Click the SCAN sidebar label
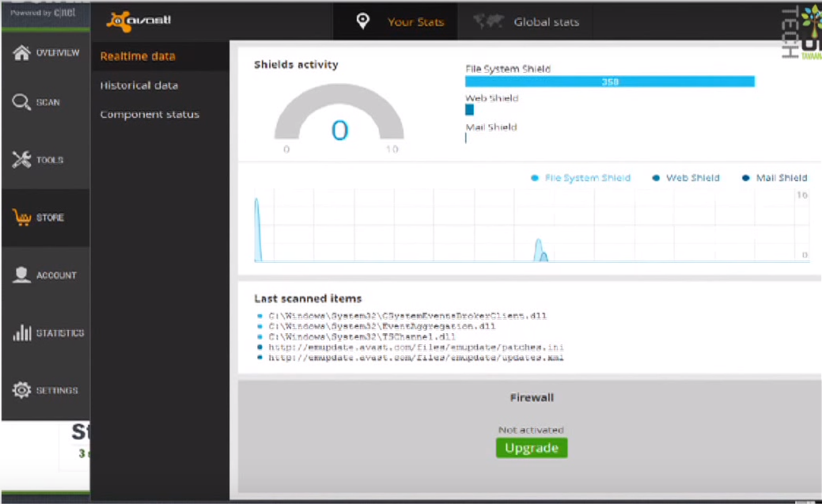This screenshot has width=822, height=504. point(47,102)
